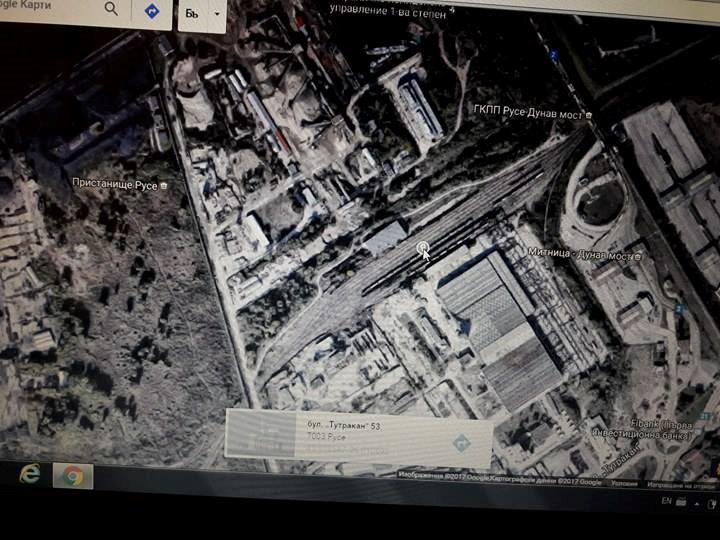Click the blue route number 2 shield
This screenshot has width=720, height=540.
click(x=552, y=55)
